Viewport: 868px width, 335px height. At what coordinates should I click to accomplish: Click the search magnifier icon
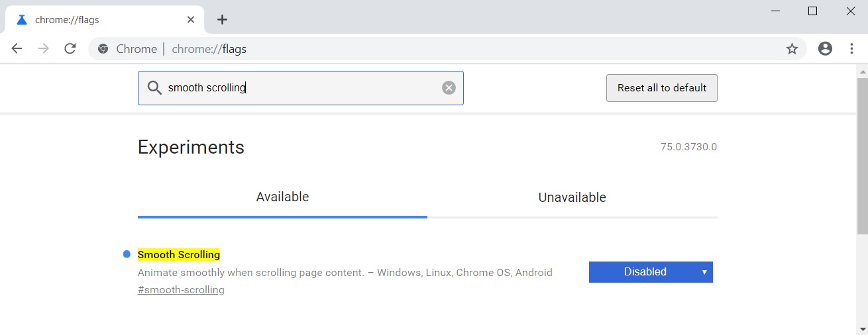point(154,88)
